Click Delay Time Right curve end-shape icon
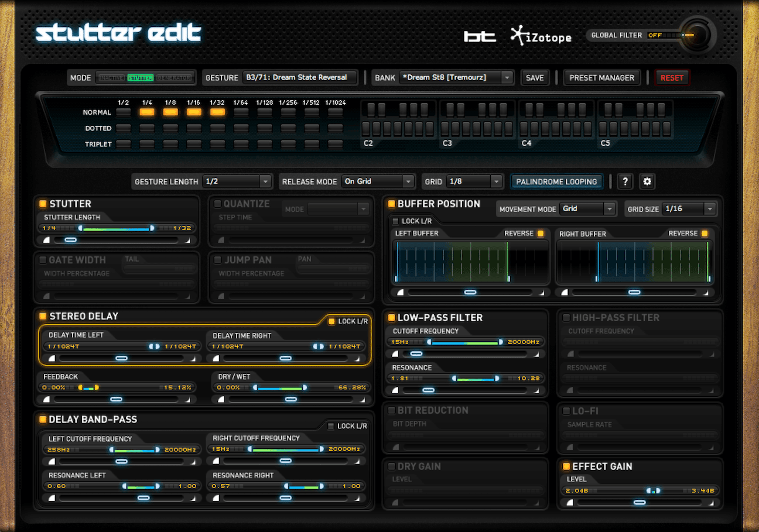Viewport: 759px width, 532px height. 358,358
